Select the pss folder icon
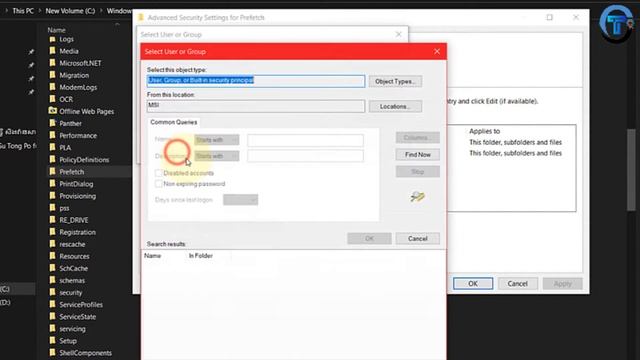Screen dimensions: 640x360 (x=52, y=208)
